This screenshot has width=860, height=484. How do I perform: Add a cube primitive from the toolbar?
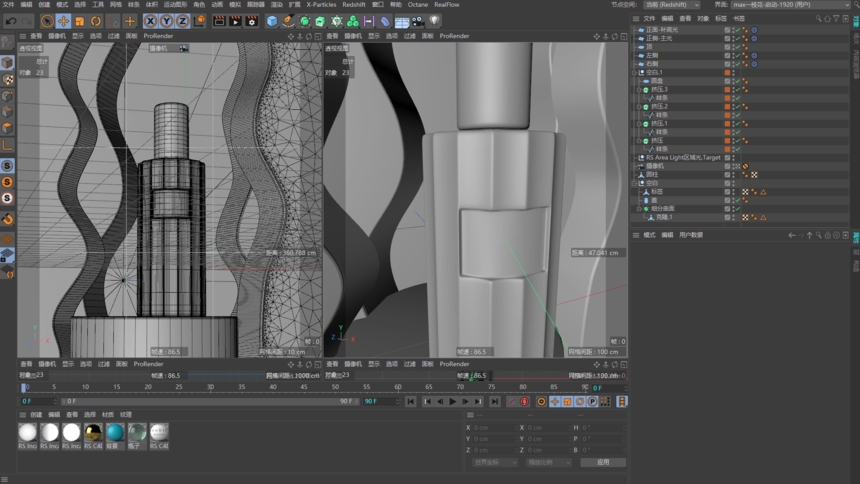[x=272, y=21]
